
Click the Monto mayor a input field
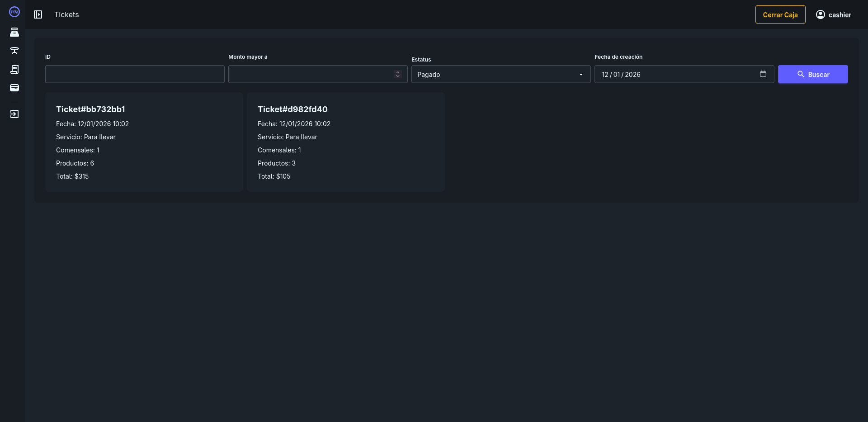point(310,74)
